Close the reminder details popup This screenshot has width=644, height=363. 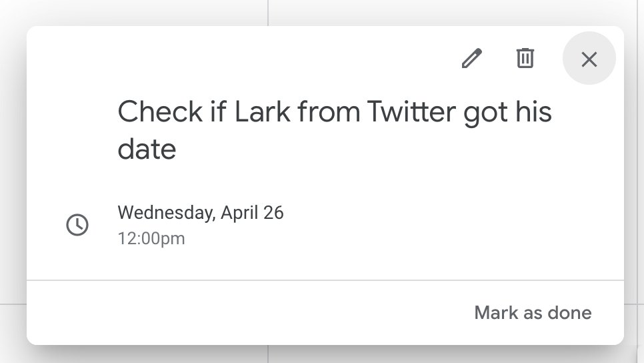point(589,58)
